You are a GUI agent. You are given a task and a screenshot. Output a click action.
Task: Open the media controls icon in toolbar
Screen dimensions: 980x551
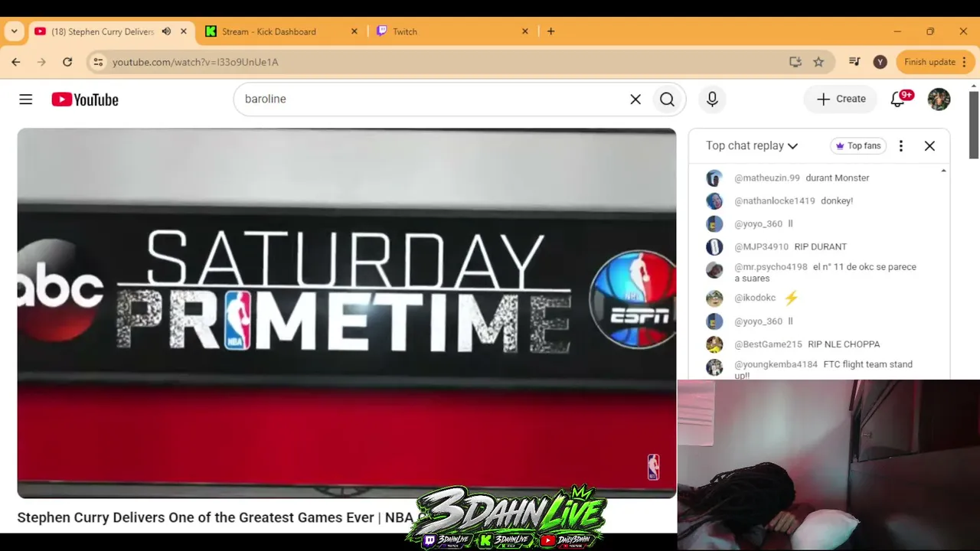(855, 62)
